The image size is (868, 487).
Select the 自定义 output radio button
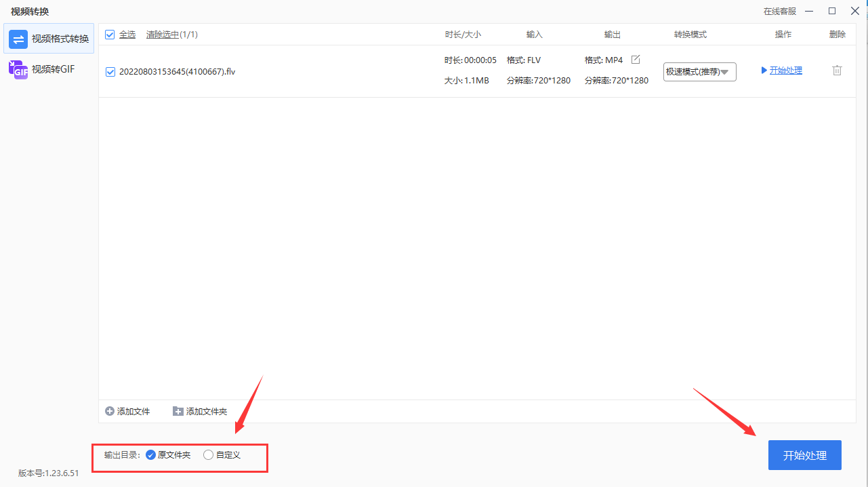pyautogui.click(x=208, y=455)
